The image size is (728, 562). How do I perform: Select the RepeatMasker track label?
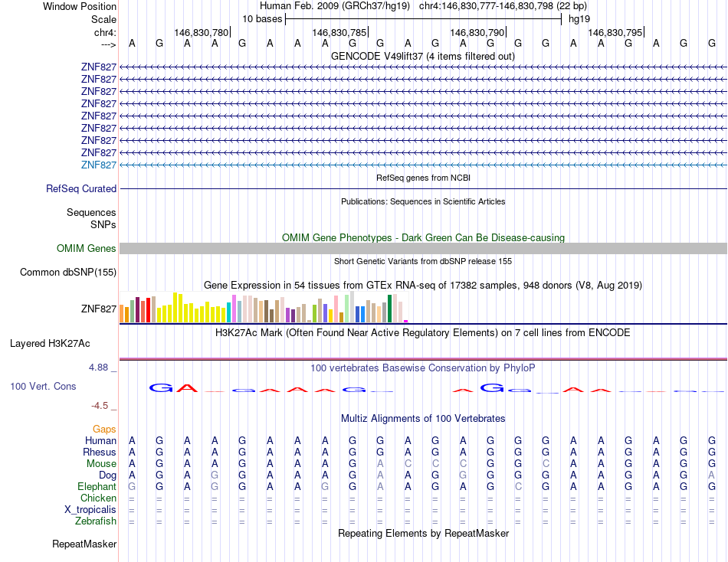tap(84, 544)
